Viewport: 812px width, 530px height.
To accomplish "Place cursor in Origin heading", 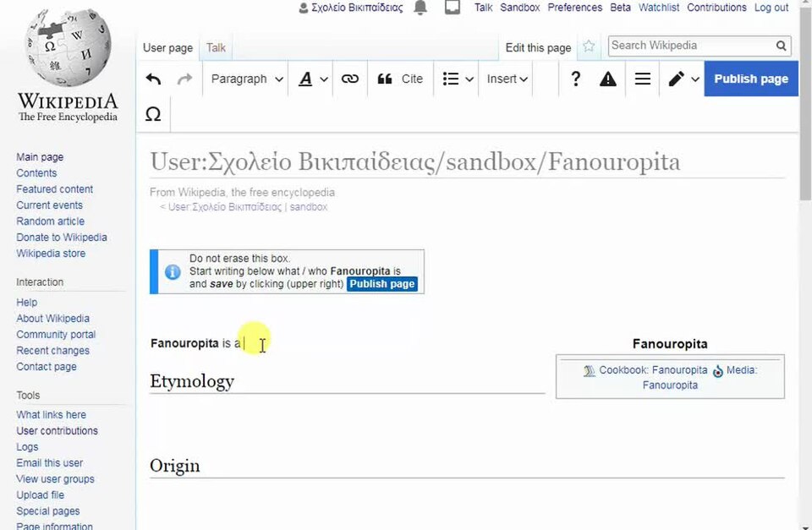I will pos(174,466).
